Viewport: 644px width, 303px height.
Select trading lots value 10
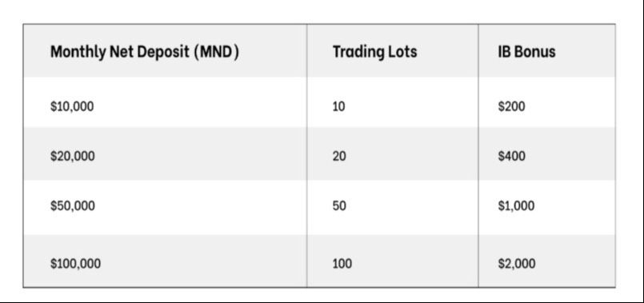point(339,107)
